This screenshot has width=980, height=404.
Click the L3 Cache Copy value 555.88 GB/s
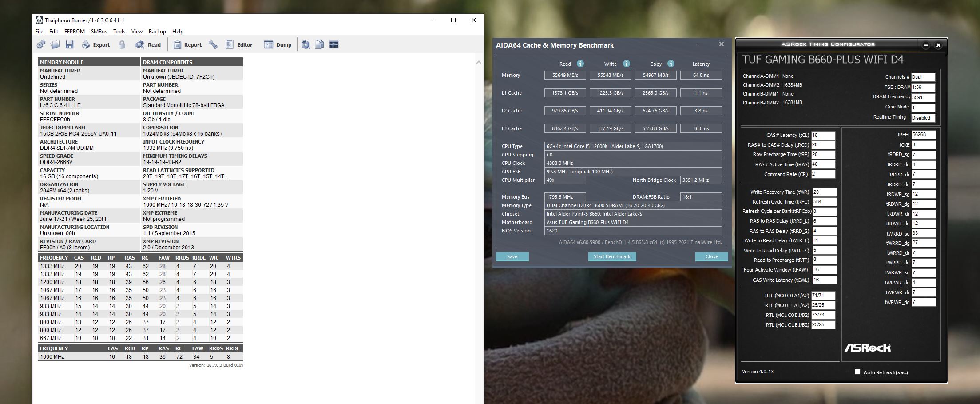(x=655, y=128)
